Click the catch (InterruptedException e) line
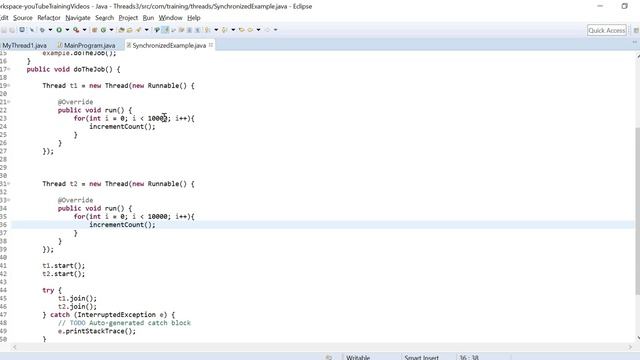The image size is (640, 360). tap(109, 315)
